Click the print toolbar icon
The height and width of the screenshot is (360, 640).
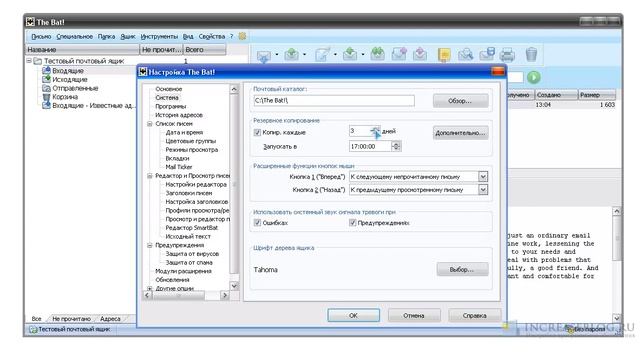507,54
